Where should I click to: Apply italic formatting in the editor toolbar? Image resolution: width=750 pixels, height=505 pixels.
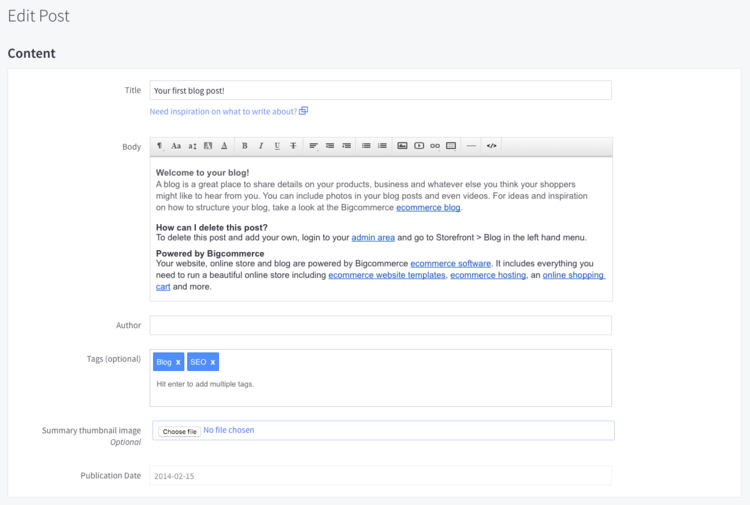tap(261, 146)
